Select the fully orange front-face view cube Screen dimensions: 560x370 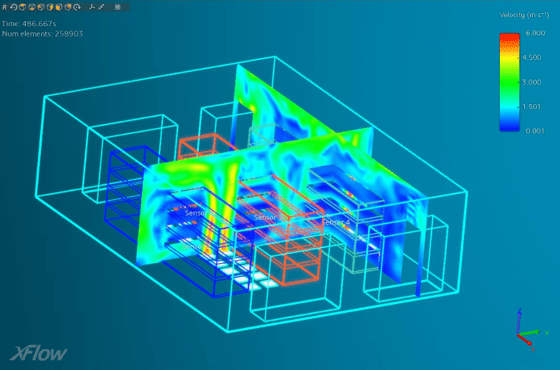point(59,7)
